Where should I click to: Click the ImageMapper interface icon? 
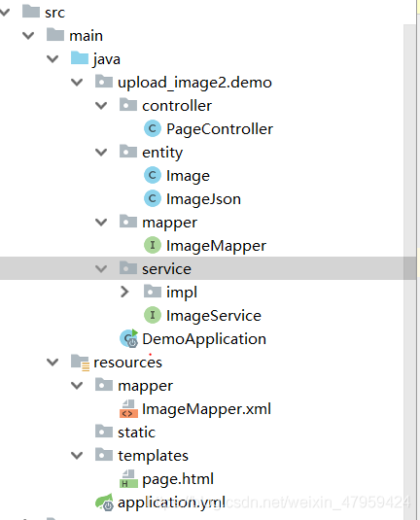[153, 245]
